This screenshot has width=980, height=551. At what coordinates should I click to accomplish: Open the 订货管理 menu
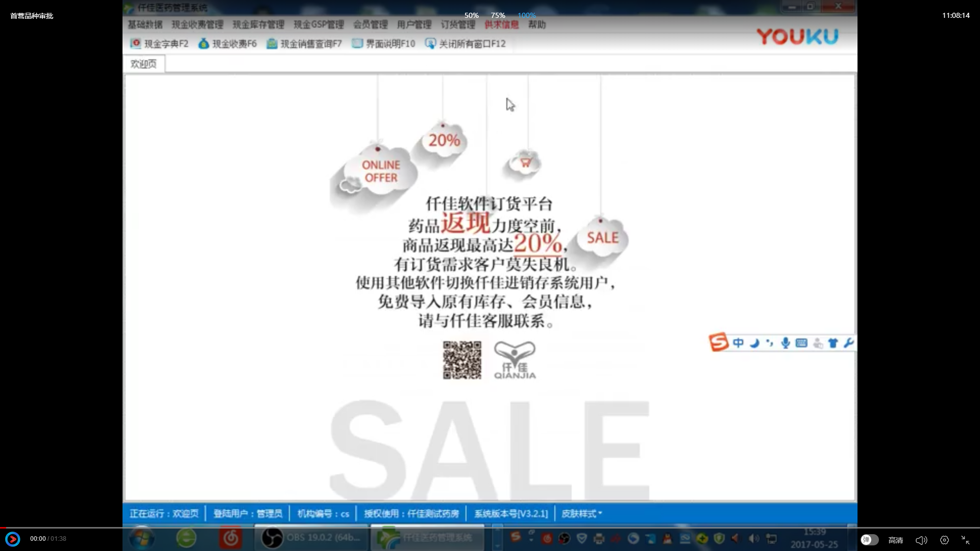458,24
